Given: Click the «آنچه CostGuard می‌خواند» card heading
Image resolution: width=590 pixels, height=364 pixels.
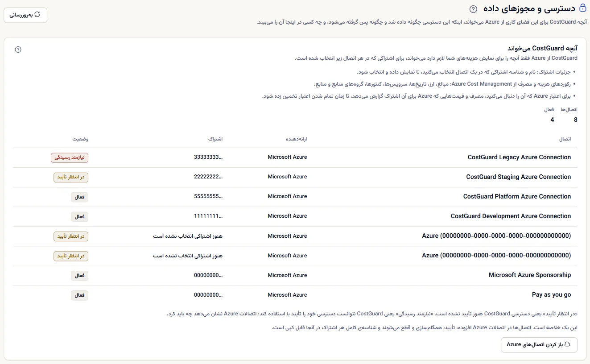Looking at the screenshot, I should (543, 48).
